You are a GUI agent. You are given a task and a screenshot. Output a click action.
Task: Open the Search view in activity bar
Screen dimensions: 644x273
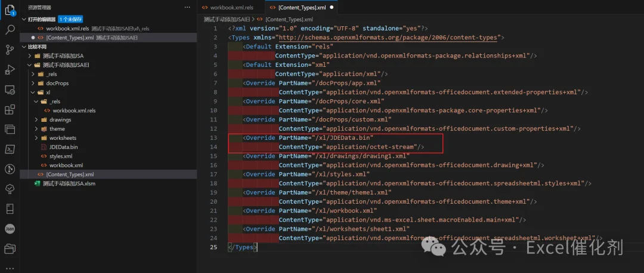[x=10, y=29]
